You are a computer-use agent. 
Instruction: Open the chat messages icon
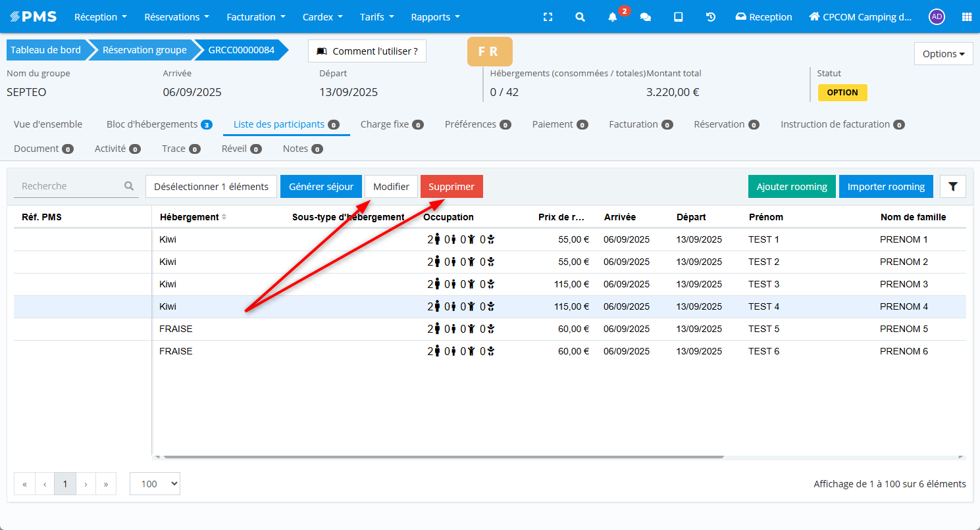pos(646,17)
